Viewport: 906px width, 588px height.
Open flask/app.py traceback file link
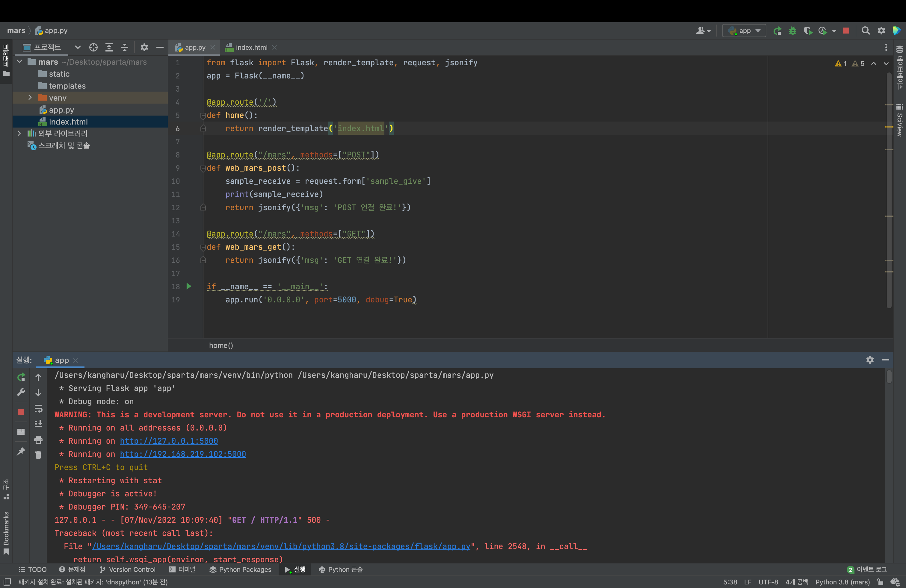point(281,546)
